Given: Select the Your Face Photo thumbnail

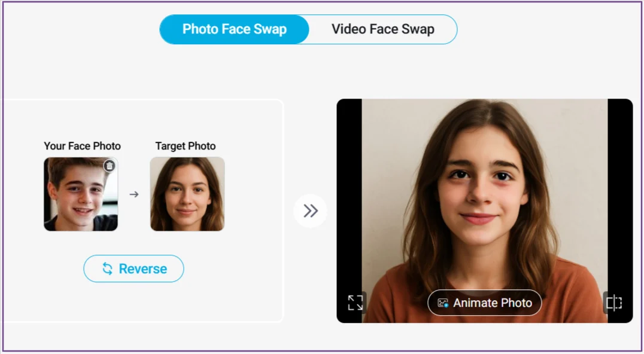Looking at the screenshot, I should tap(81, 194).
